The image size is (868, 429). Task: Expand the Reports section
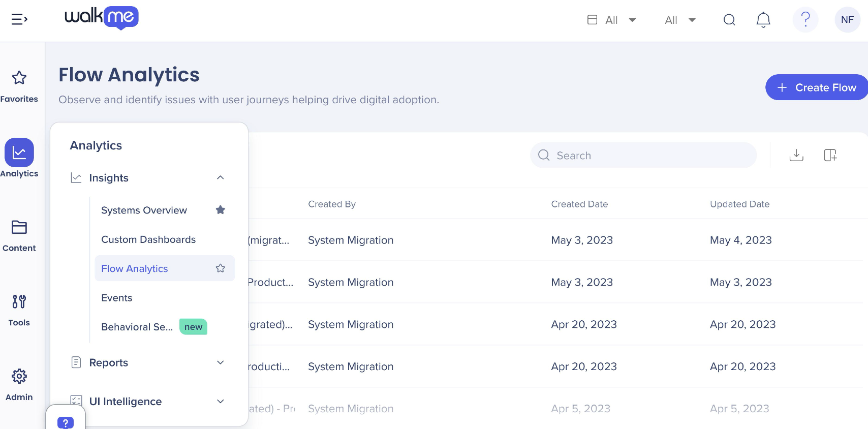pyautogui.click(x=220, y=362)
